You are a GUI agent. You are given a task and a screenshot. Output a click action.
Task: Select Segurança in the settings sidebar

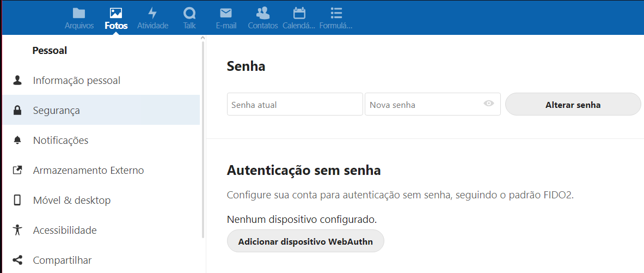(56, 111)
